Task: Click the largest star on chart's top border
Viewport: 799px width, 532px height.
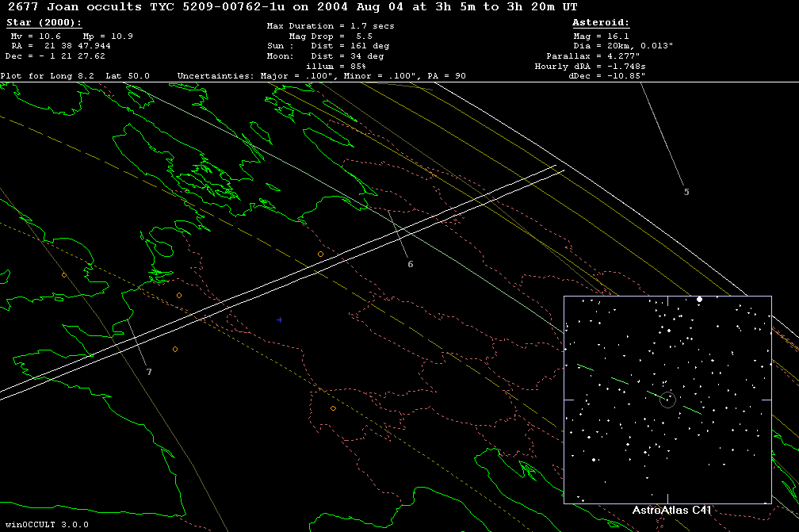Action: click(x=699, y=299)
